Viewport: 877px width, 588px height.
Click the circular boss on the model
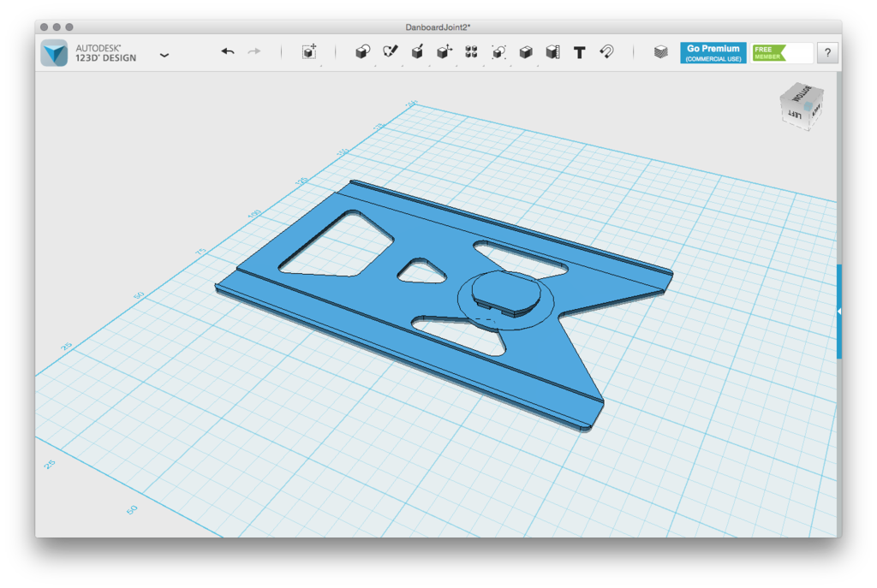click(506, 292)
